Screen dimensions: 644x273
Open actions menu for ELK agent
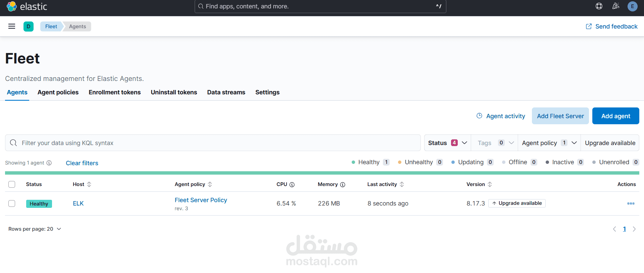[x=631, y=203]
